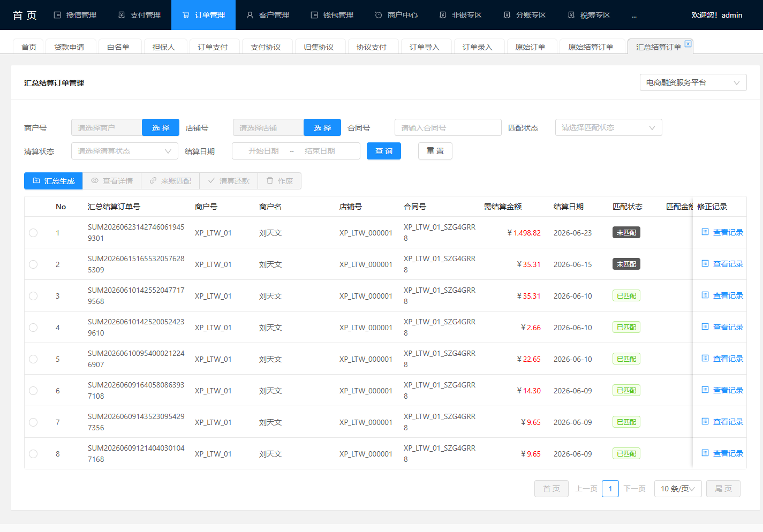Screen dimensions: 763x532
Task: Select radio button for order row 2
Action: click(x=33, y=264)
